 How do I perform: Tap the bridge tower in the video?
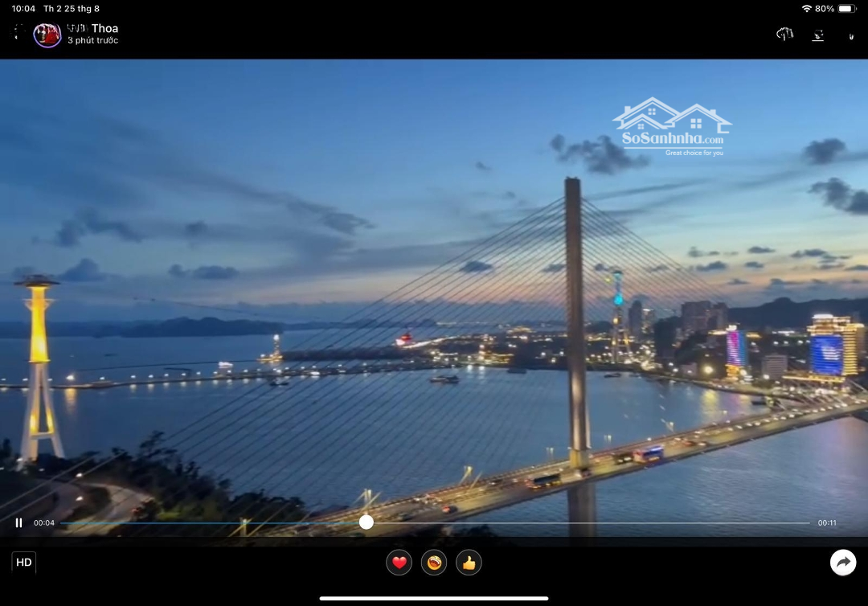(x=575, y=321)
